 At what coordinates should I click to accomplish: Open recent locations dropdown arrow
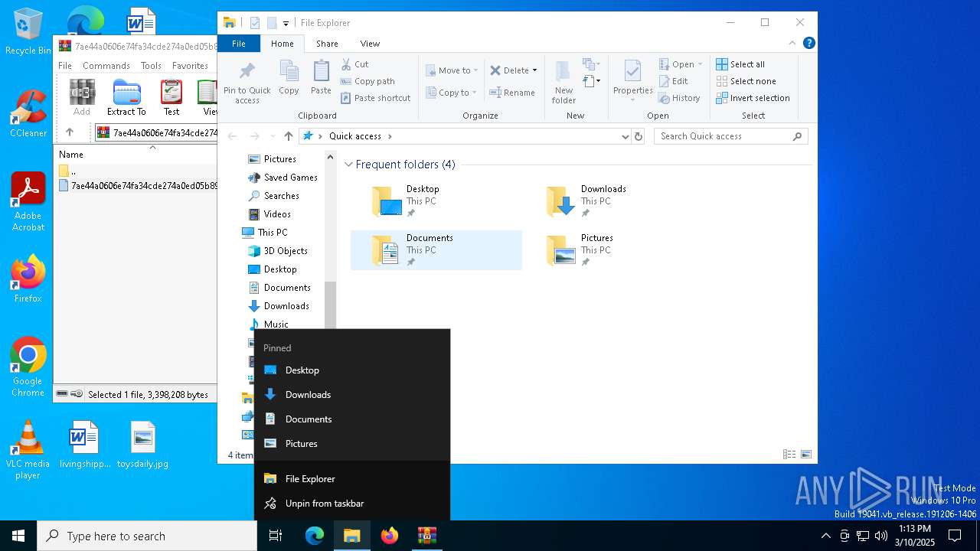point(272,136)
